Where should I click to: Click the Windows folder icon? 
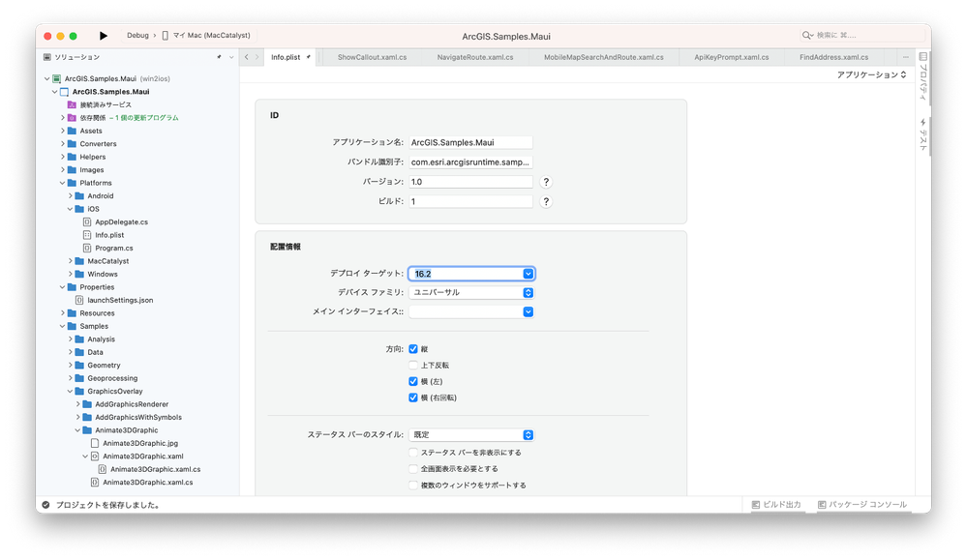click(x=79, y=274)
